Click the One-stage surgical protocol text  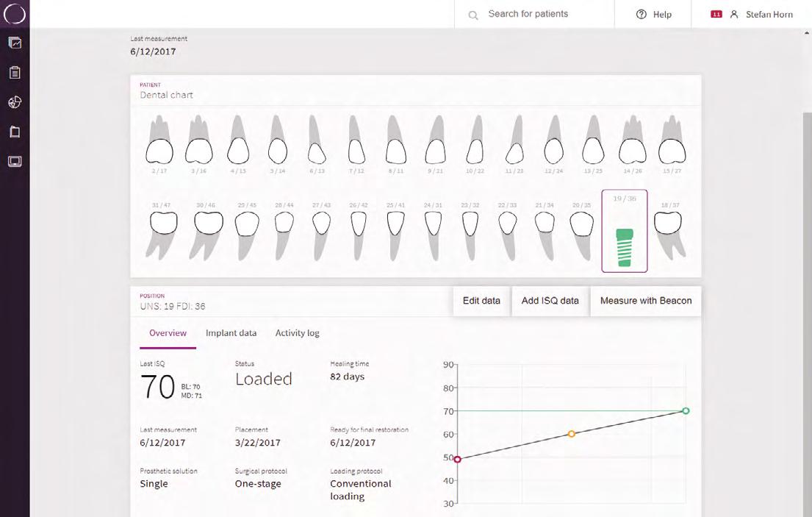tap(258, 484)
